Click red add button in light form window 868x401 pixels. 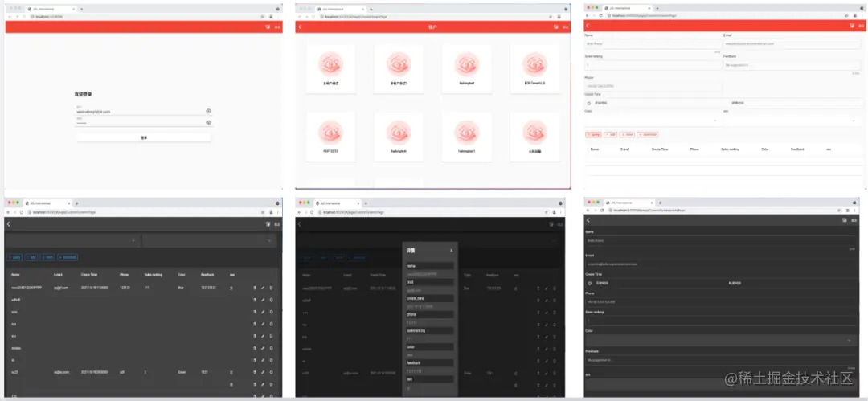(611, 134)
